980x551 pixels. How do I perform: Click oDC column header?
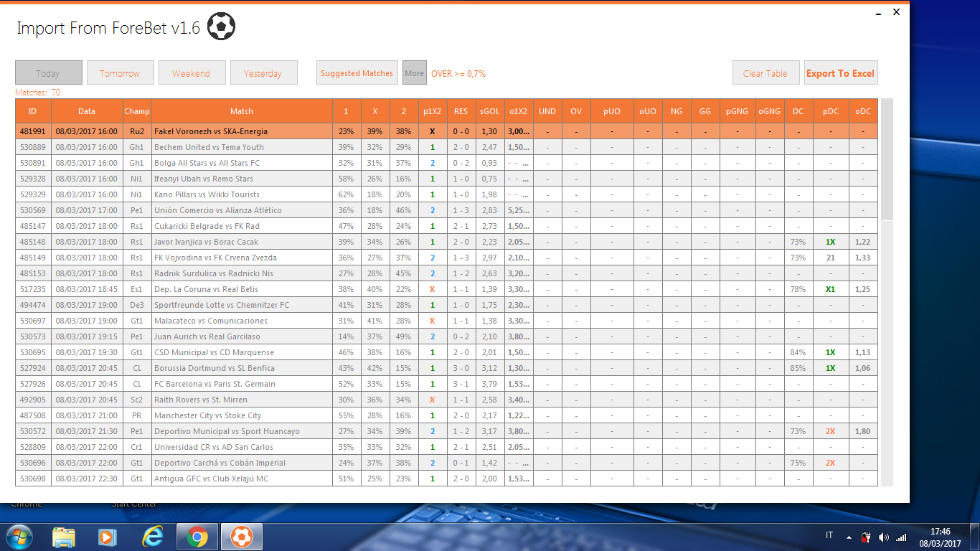click(863, 111)
